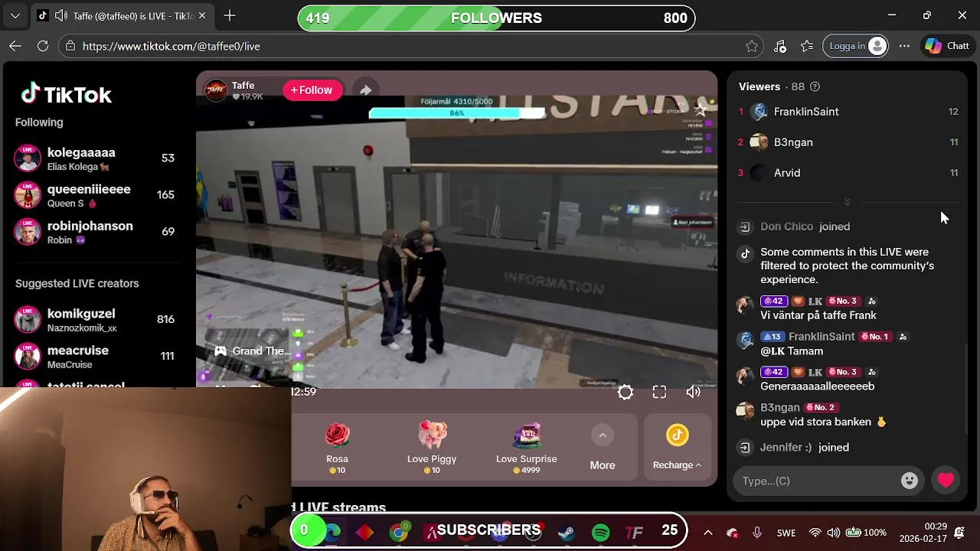This screenshot has height=551, width=980.
Task: Click the address bar URL
Action: coord(171,46)
